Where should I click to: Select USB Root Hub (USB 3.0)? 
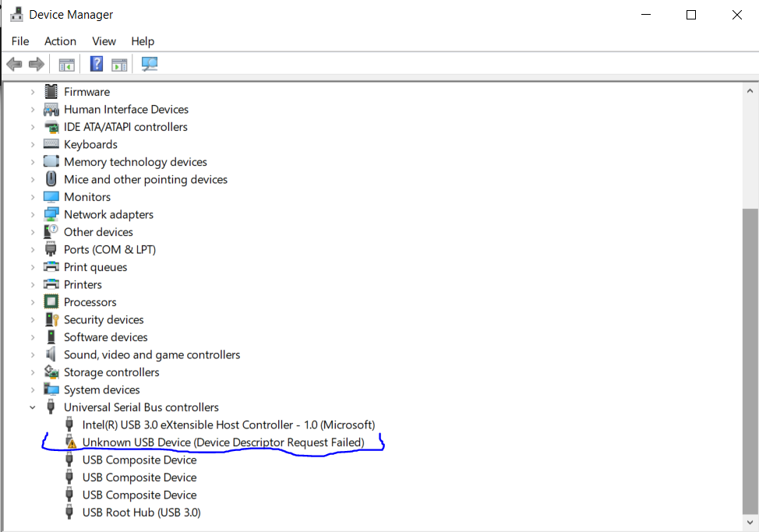click(x=141, y=513)
